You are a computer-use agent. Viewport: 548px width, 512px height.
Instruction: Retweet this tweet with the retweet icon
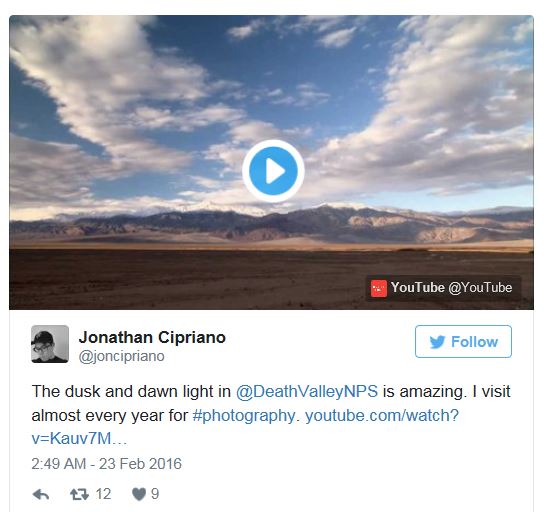tap(79, 495)
